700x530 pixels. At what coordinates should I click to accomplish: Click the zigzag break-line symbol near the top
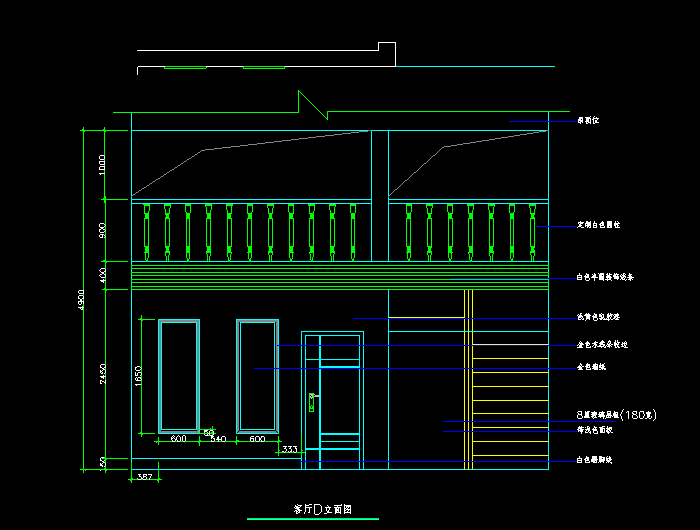tap(312, 104)
